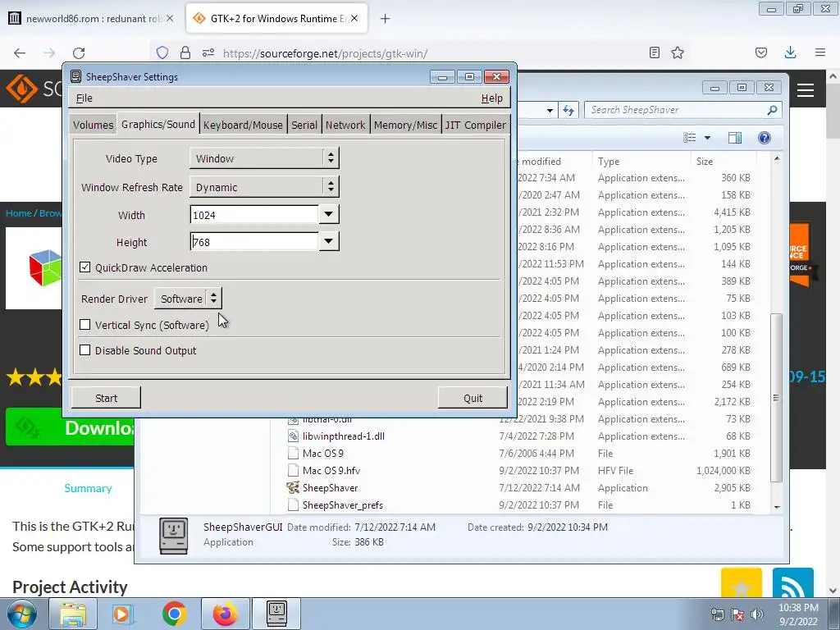Select the Graphics/Sound tab
Viewport: 840px width, 630px height.
pos(158,124)
